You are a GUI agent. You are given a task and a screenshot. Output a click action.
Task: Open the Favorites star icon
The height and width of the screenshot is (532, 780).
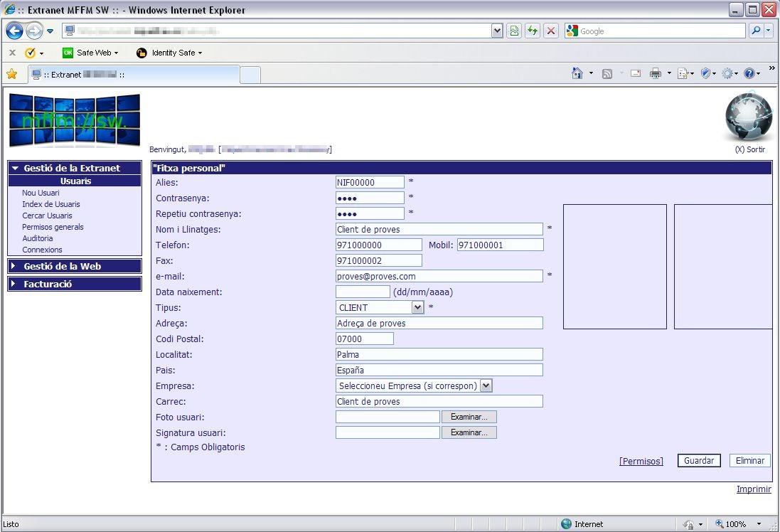pos(11,74)
